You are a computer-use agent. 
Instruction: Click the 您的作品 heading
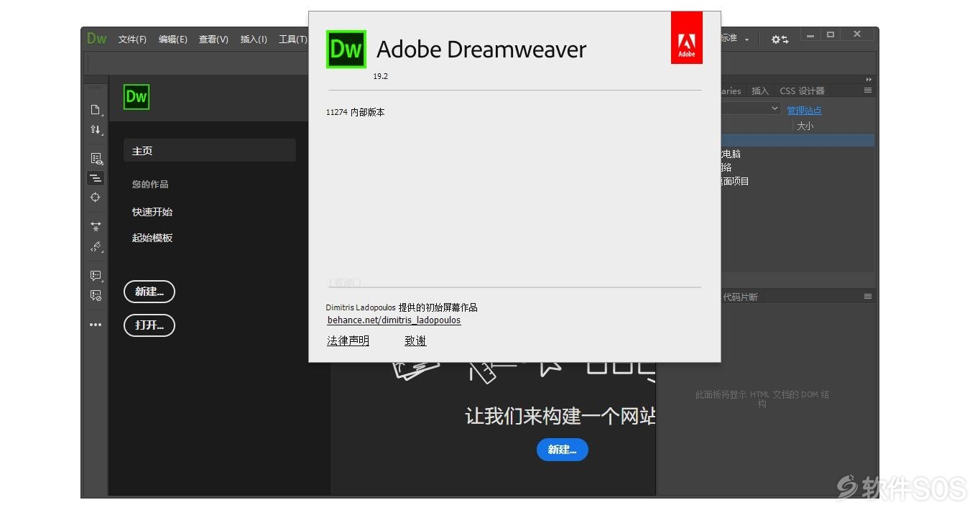pos(150,185)
